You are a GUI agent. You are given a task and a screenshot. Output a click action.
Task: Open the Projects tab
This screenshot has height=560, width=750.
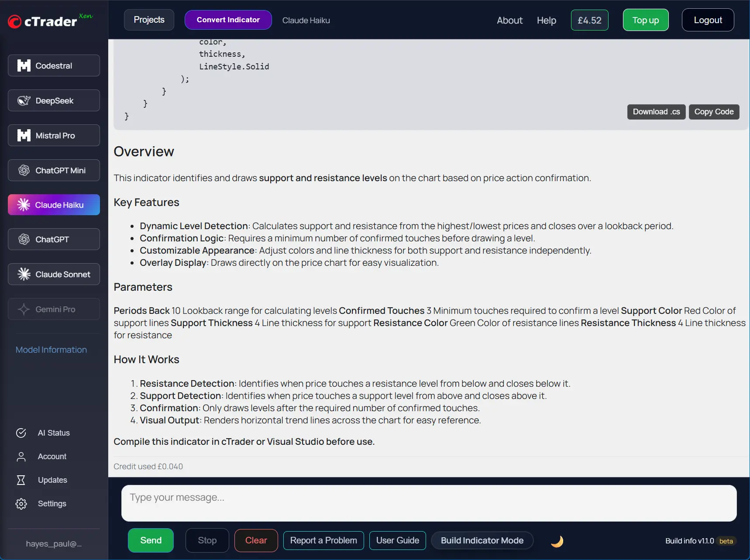[149, 20]
